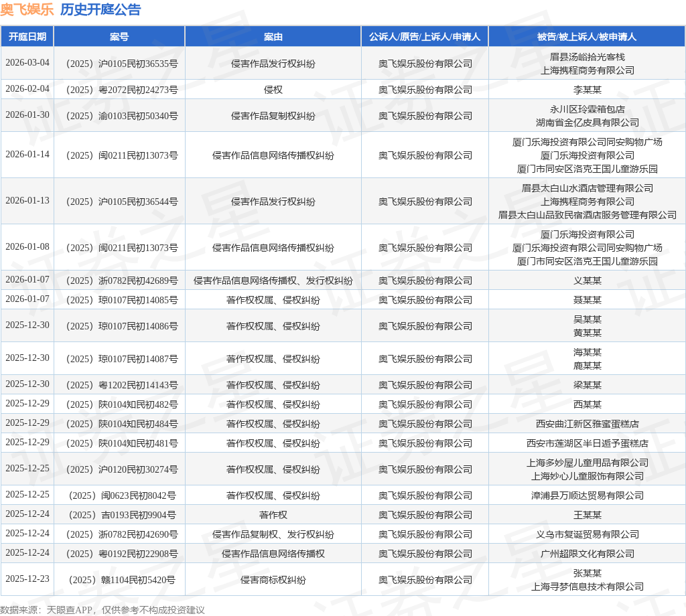
Task: Click defendant 上海多妙屋儿童用品有限公司
Action: pyautogui.click(x=587, y=463)
